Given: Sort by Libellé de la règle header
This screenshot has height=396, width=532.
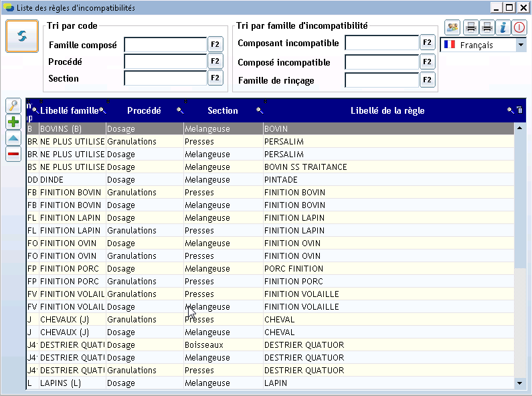Looking at the screenshot, I should pos(387,110).
